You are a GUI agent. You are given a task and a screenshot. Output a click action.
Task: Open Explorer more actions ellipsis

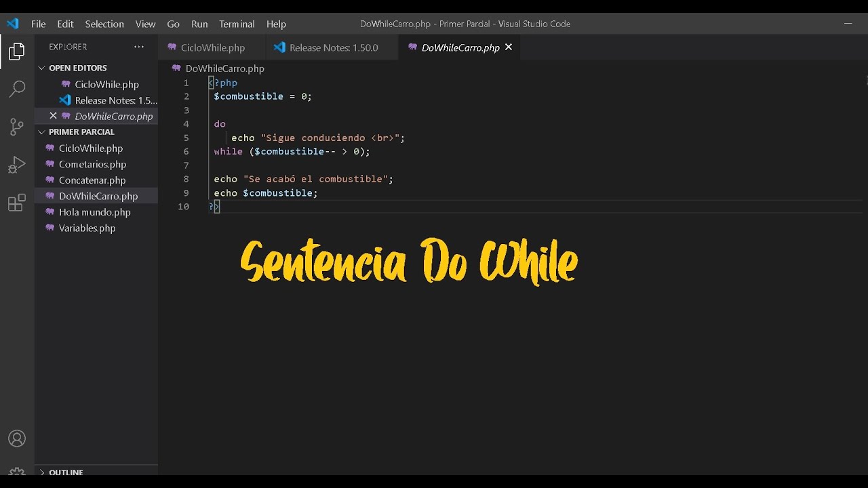139,47
